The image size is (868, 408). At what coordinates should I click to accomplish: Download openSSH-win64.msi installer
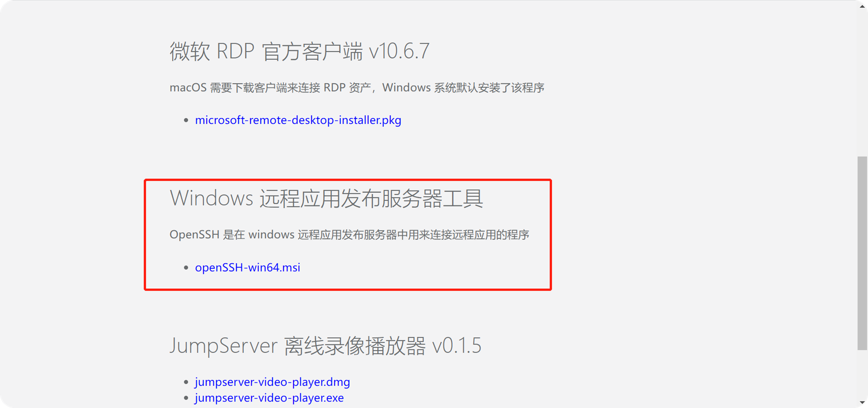coord(247,267)
